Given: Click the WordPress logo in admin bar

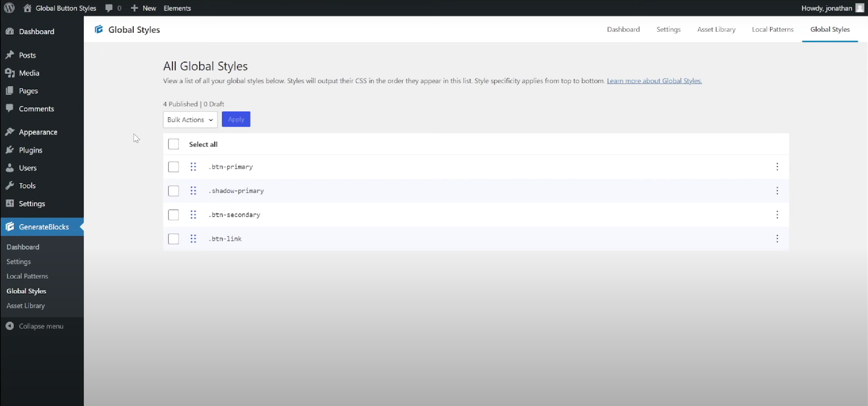Looking at the screenshot, I should point(9,8).
